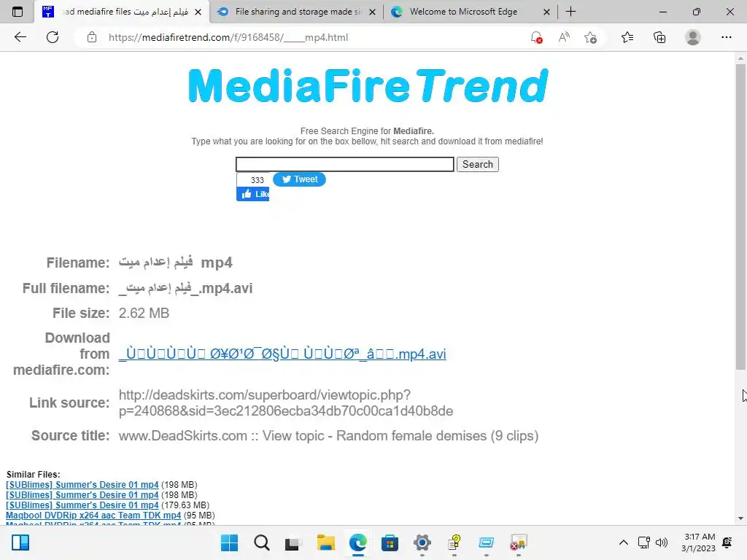Open File Explorer from taskbar

pos(326,542)
